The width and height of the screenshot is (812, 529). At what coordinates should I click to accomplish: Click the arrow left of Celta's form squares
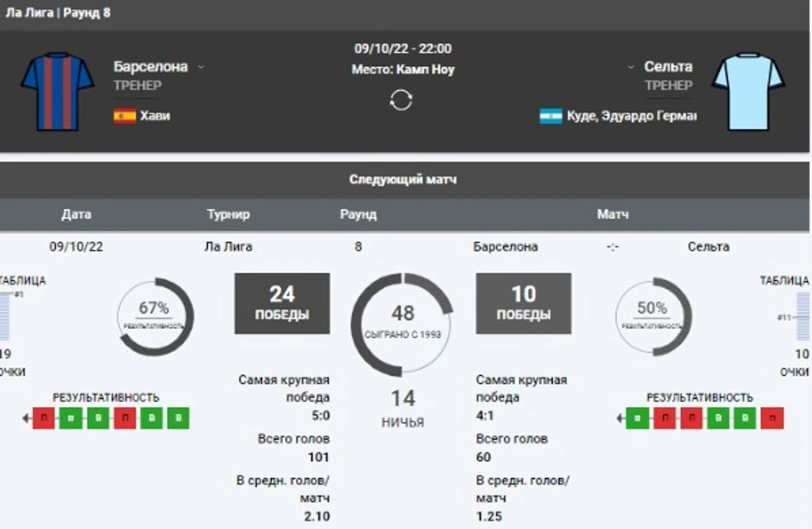(x=620, y=418)
